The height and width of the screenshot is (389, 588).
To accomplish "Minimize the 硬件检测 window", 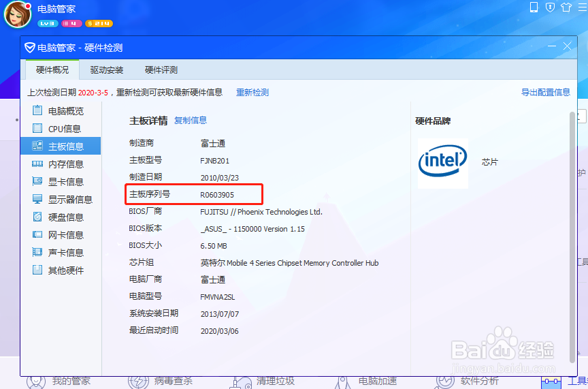I will pos(552,46).
